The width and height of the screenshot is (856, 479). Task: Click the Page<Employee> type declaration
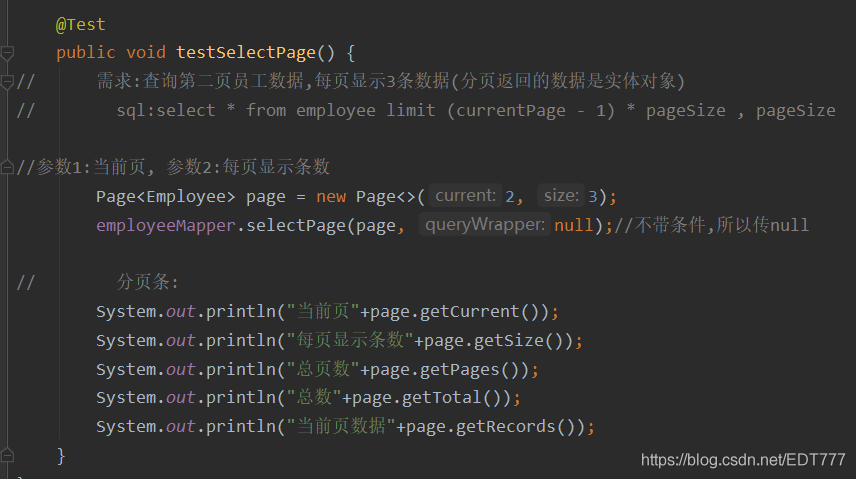tap(165, 196)
